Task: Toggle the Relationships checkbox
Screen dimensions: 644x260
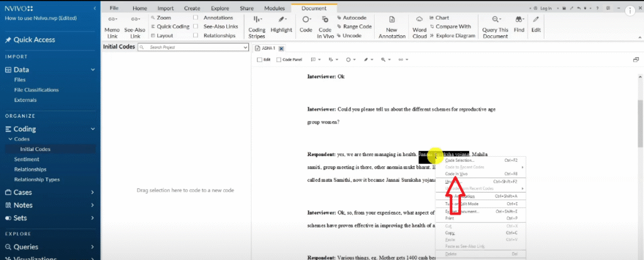Action: pos(196,36)
